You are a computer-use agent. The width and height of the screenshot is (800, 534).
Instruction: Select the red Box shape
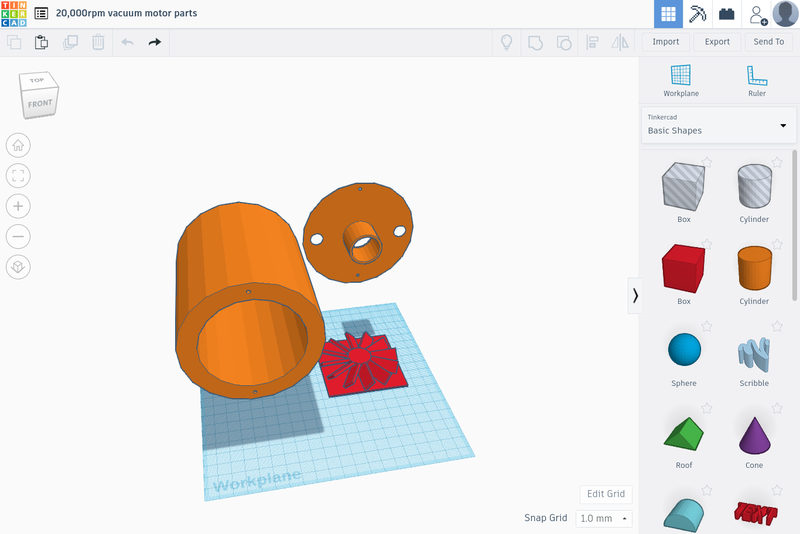pos(684,268)
